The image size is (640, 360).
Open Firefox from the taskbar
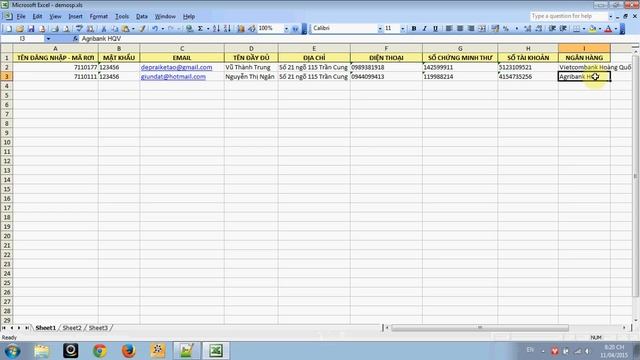[129, 351]
